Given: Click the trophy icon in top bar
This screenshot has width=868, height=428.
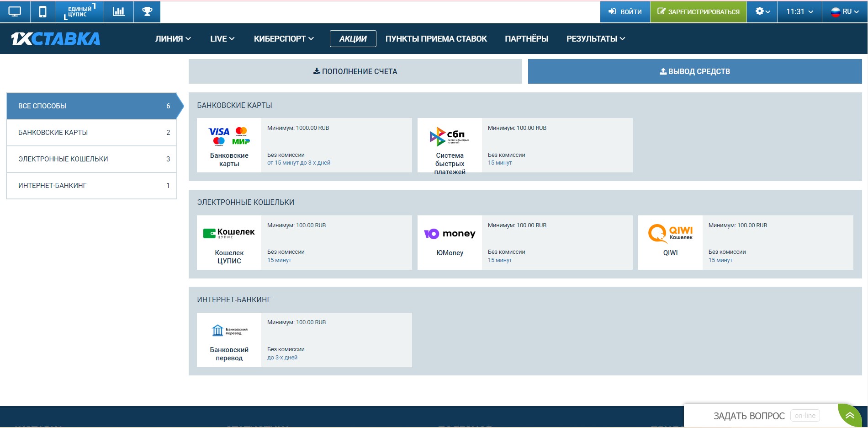Looking at the screenshot, I should [147, 12].
